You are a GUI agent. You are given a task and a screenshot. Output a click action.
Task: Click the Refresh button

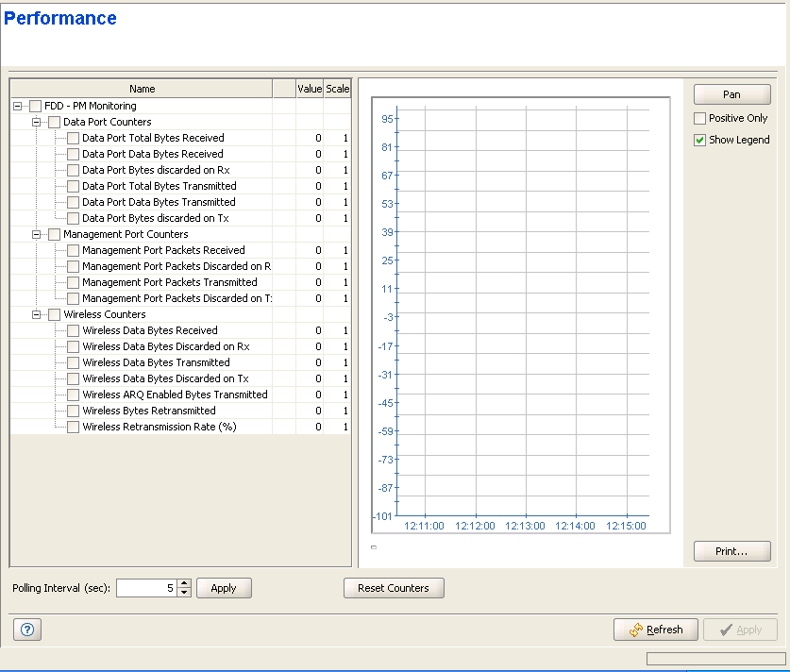(x=656, y=630)
